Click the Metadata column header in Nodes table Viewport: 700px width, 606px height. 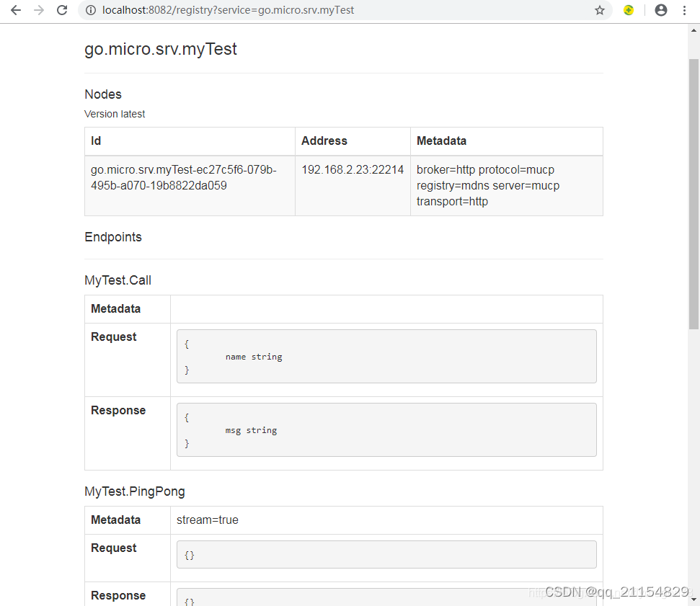(x=507, y=141)
